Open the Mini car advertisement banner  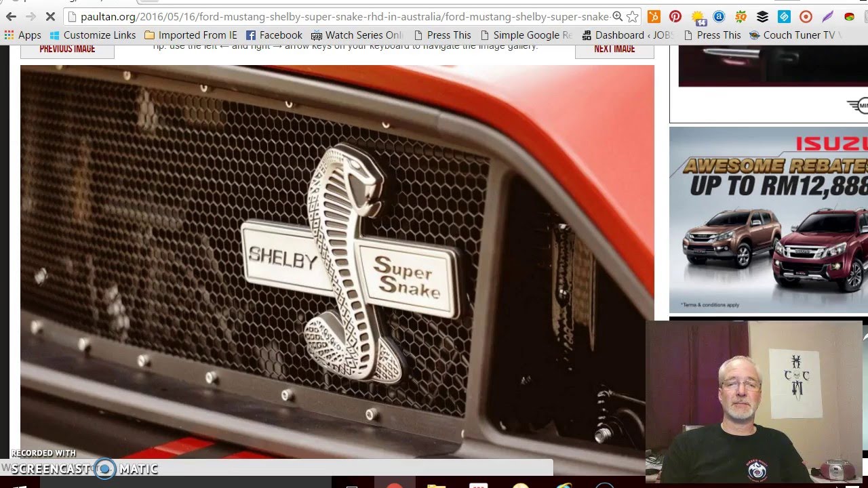pos(768,83)
